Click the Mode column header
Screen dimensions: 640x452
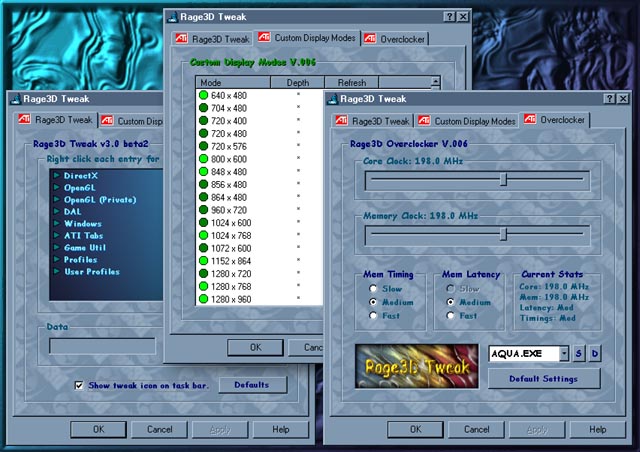(x=233, y=82)
